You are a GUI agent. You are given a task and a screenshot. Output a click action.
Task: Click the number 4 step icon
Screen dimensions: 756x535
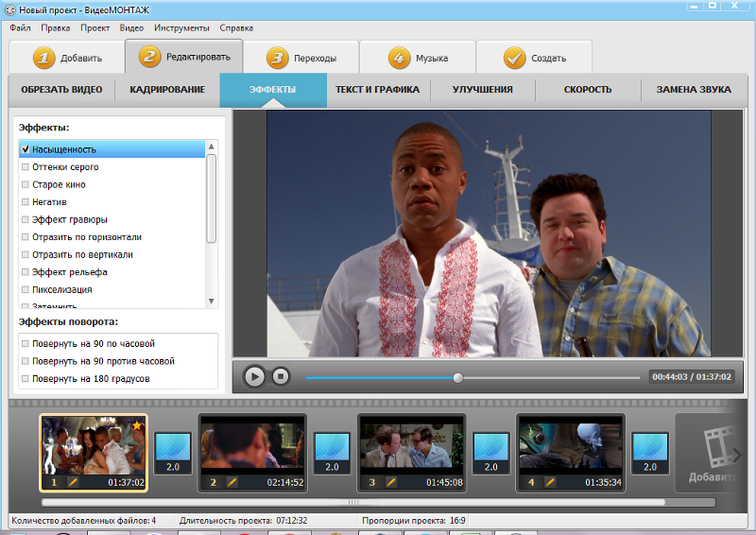(x=399, y=58)
